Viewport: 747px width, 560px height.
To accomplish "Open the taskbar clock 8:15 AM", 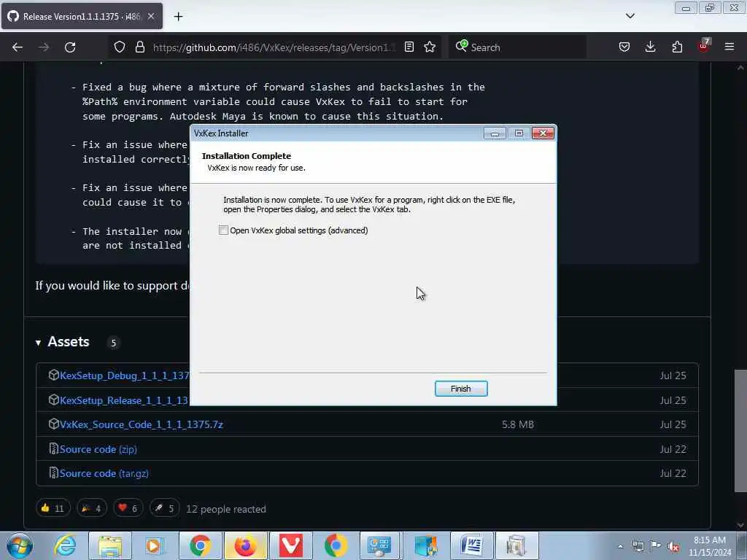I will coord(710,546).
